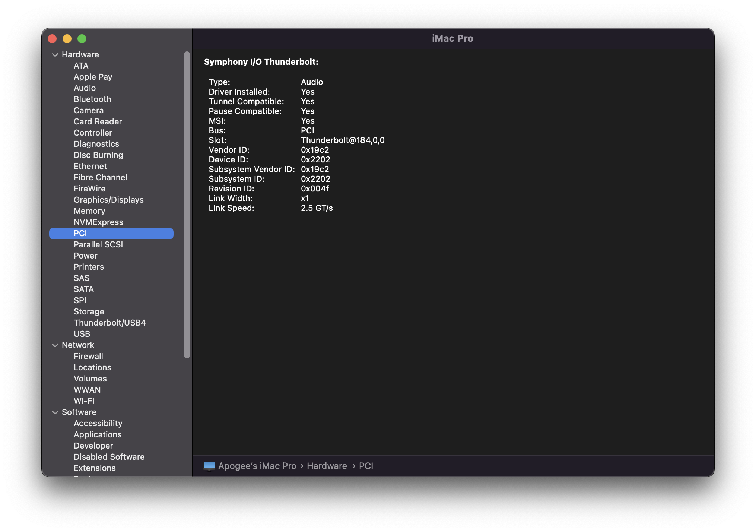Select Accessibility under Software
Screen dimensions: 756x532
pyautogui.click(x=98, y=424)
